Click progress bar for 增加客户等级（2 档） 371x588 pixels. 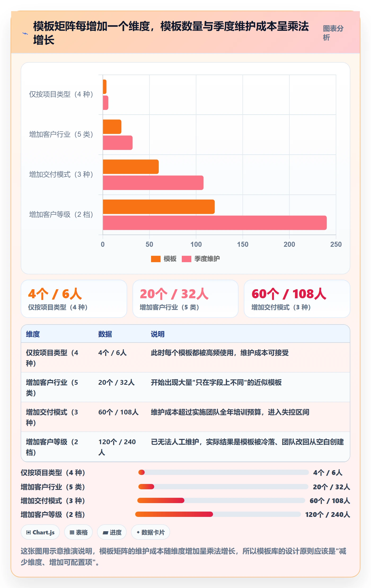point(218,514)
